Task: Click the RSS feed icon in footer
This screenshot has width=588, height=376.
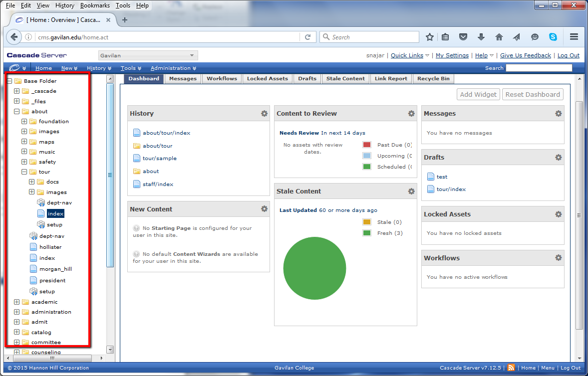Action: click(511, 368)
